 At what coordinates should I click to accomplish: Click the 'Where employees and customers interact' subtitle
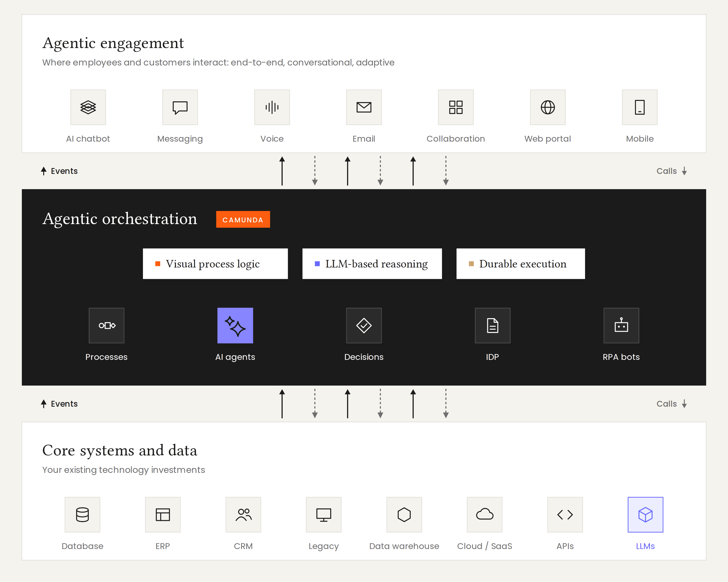218,62
